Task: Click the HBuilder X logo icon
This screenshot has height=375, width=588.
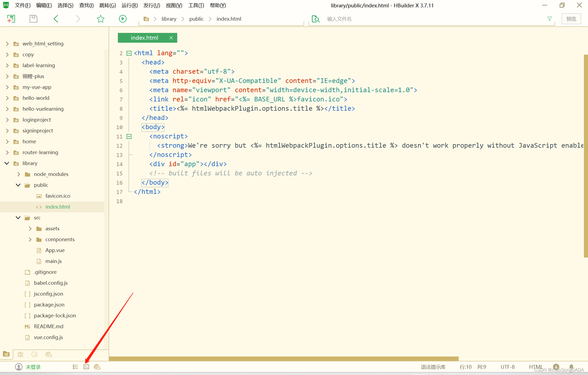Action: pyautogui.click(x=6, y=5)
